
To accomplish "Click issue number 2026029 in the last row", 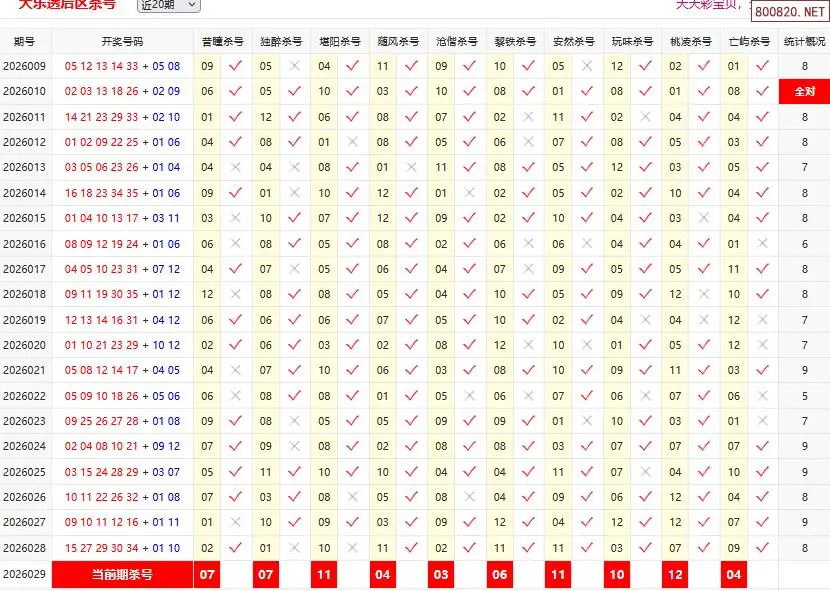I will (x=25, y=575).
